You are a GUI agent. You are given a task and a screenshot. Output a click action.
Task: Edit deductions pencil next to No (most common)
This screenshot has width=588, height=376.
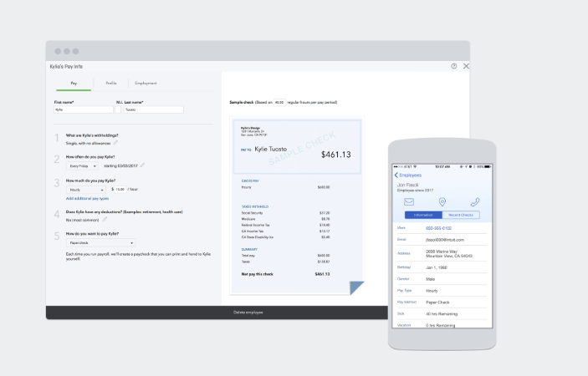click(105, 220)
